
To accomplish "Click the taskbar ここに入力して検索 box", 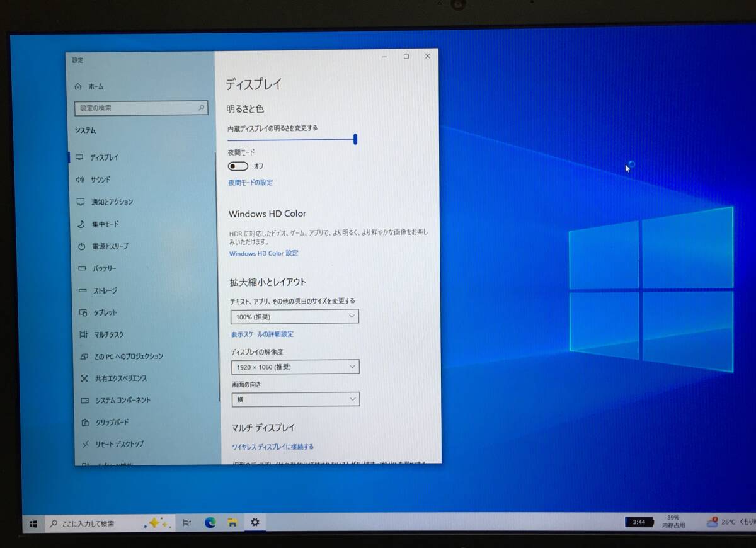I will tap(108, 523).
